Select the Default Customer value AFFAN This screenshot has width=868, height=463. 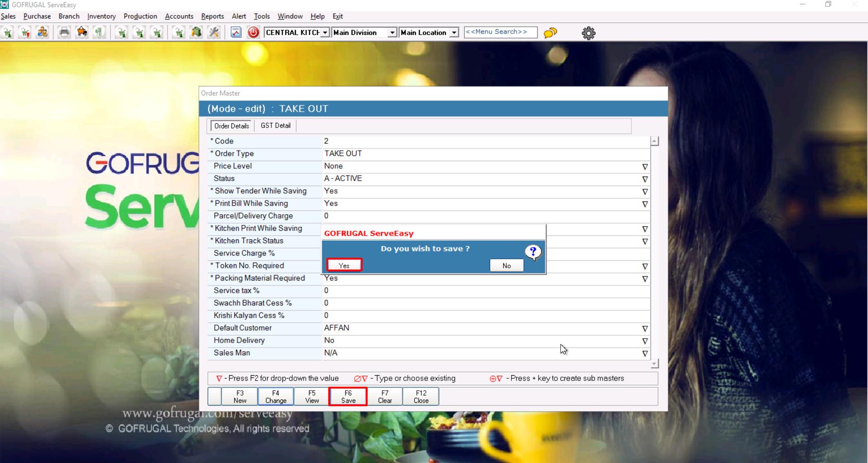coord(337,328)
